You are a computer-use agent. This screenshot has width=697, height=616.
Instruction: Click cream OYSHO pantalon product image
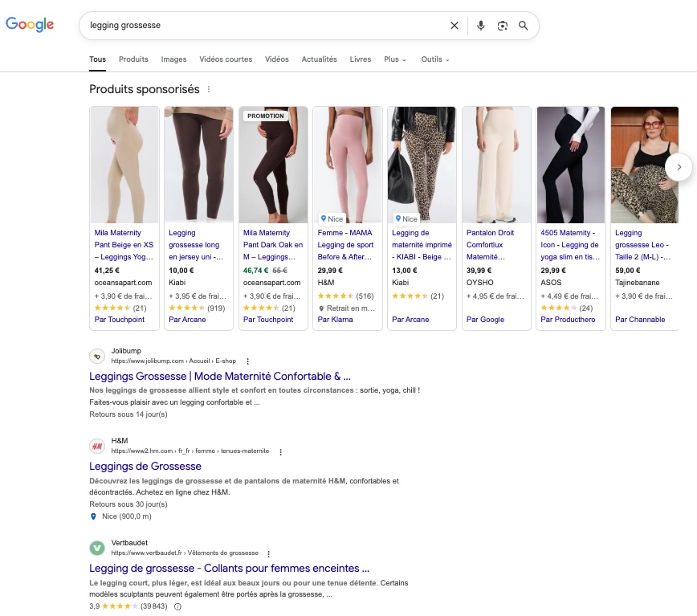pos(496,165)
